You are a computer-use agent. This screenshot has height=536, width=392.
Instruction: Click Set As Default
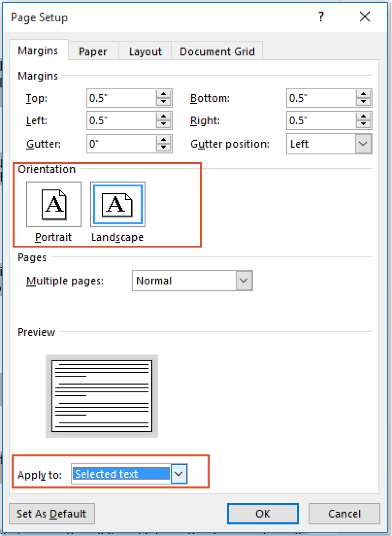[52, 513]
